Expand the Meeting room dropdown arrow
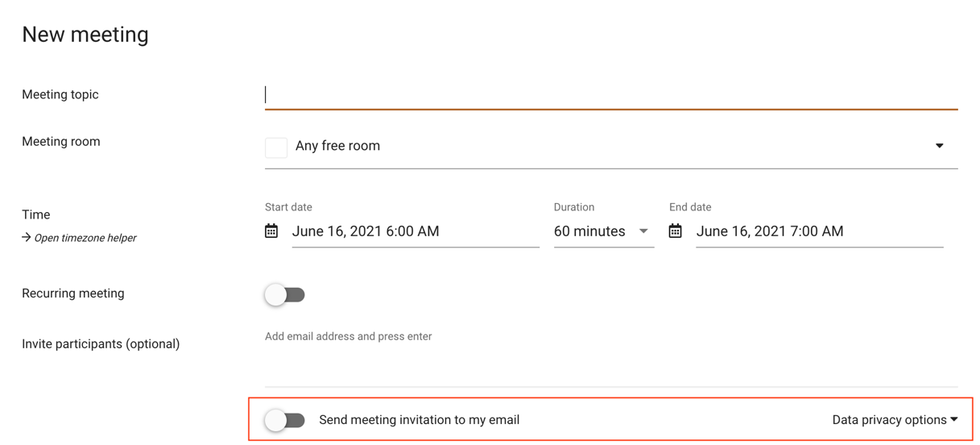980x445 pixels. pyautogui.click(x=939, y=146)
